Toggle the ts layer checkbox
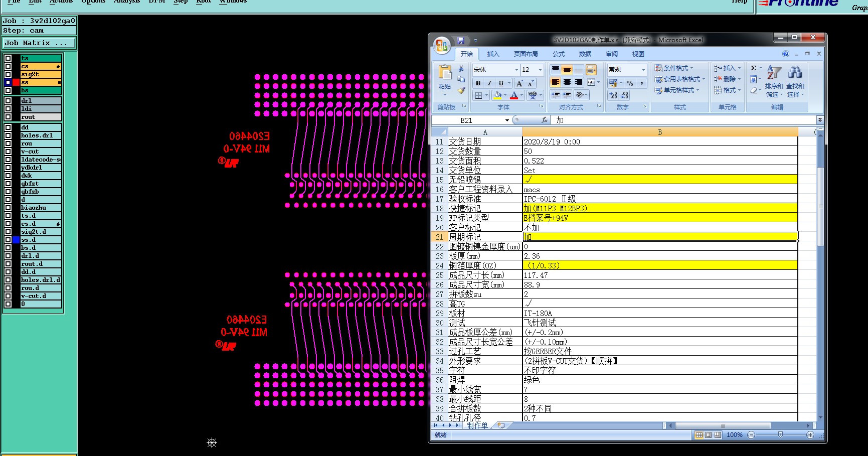868x456 pixels. tap(8, 58)
